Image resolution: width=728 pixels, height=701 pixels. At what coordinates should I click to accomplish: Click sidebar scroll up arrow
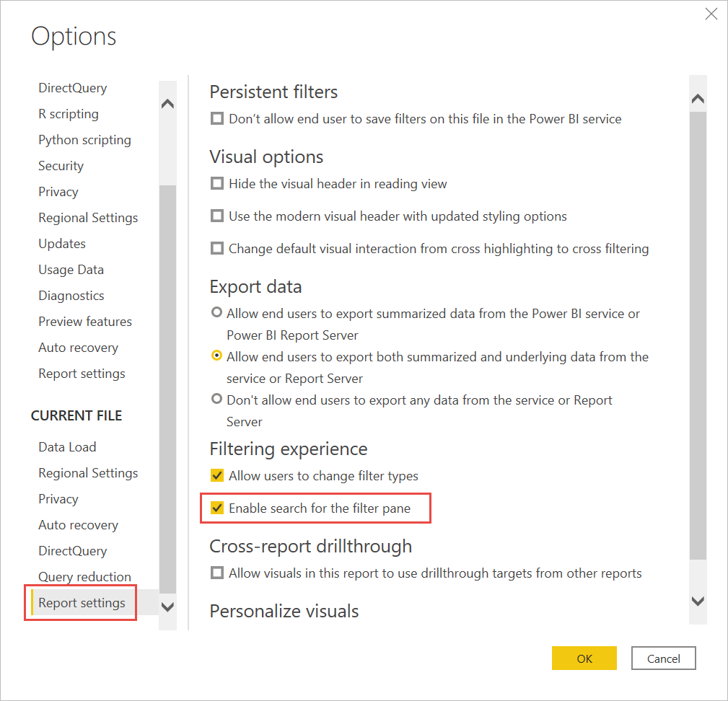coord(167,103)
